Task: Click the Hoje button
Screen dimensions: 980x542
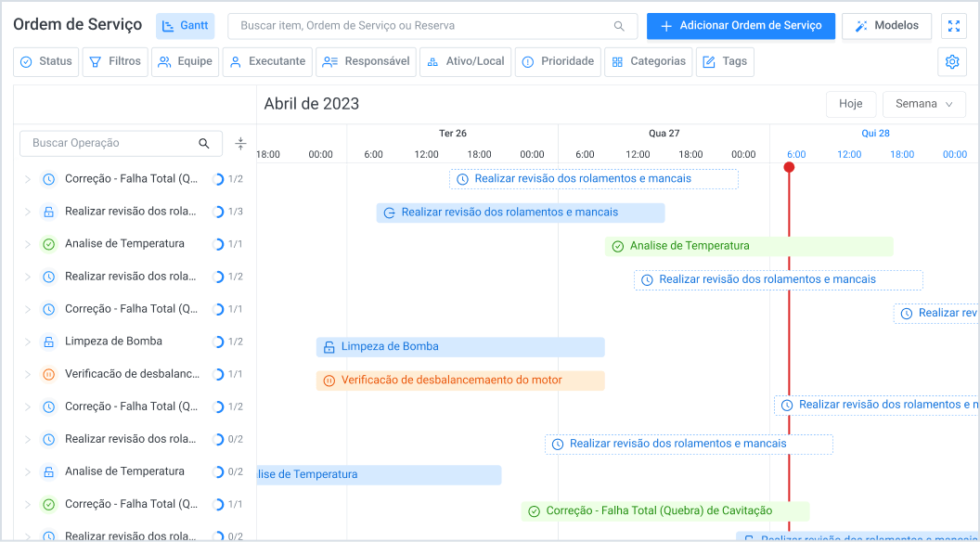Action: pos(850,104)
